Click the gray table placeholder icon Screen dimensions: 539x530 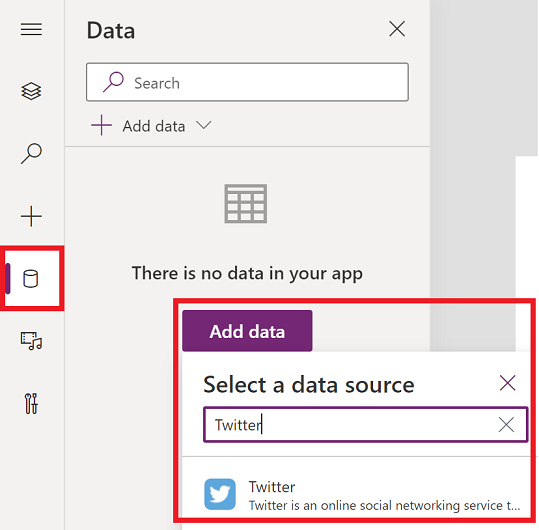(246, 203)
